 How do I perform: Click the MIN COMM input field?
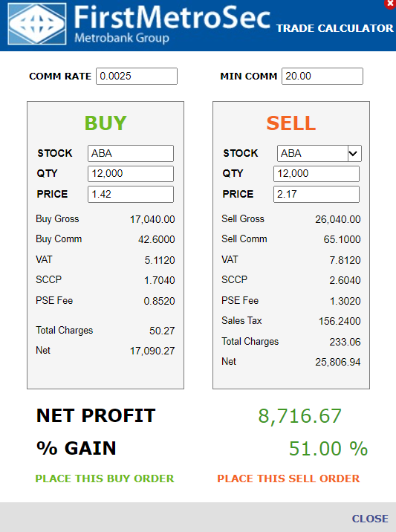322,76
